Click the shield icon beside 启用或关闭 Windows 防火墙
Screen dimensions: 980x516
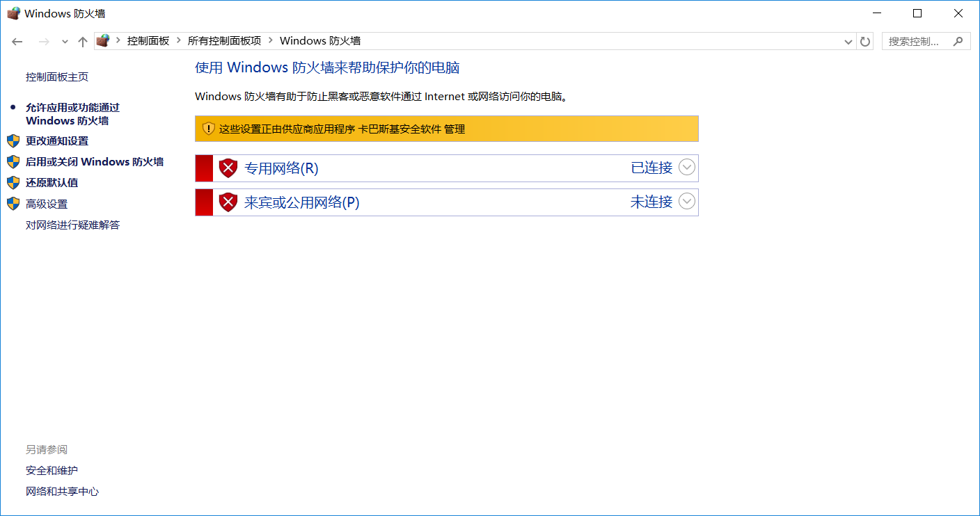click(x=13, y=162)
